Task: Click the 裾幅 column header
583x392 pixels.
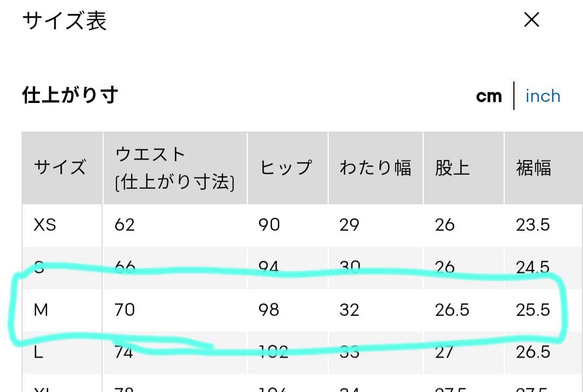Action: pyautogui.click(x=533, y=167)
